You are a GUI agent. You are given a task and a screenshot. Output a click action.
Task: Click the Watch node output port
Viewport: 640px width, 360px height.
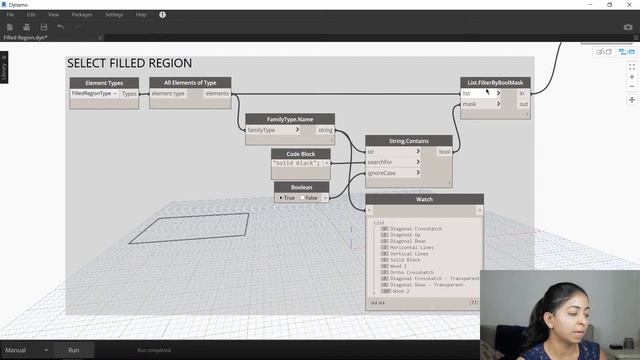pos(480,210)
